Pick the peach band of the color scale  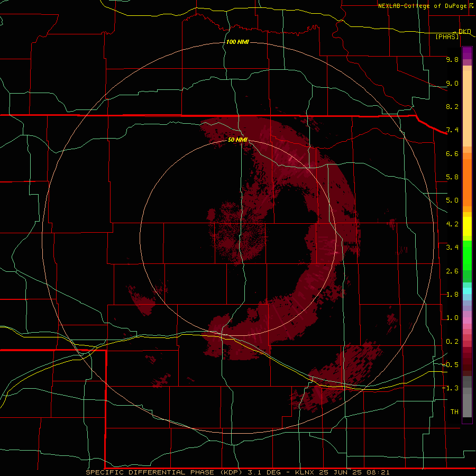[x=467, y=108]
